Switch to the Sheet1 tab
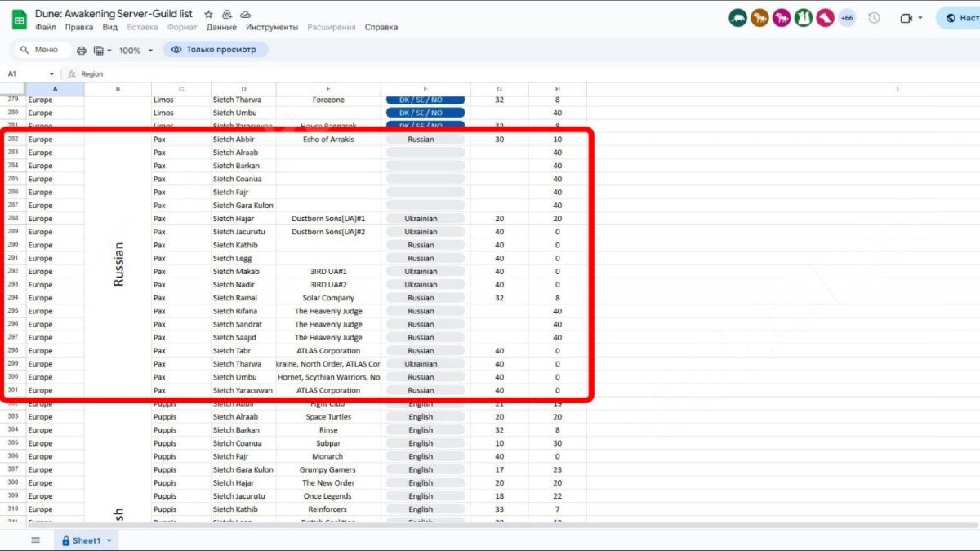The height and width of the screenshot is (551, 980). (87, 540)
